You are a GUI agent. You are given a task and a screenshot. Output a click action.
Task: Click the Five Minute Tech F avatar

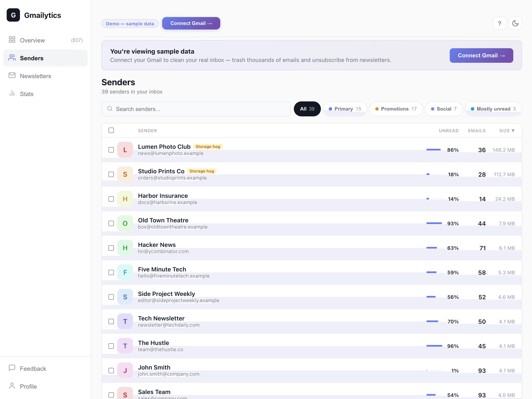[125, 272]
